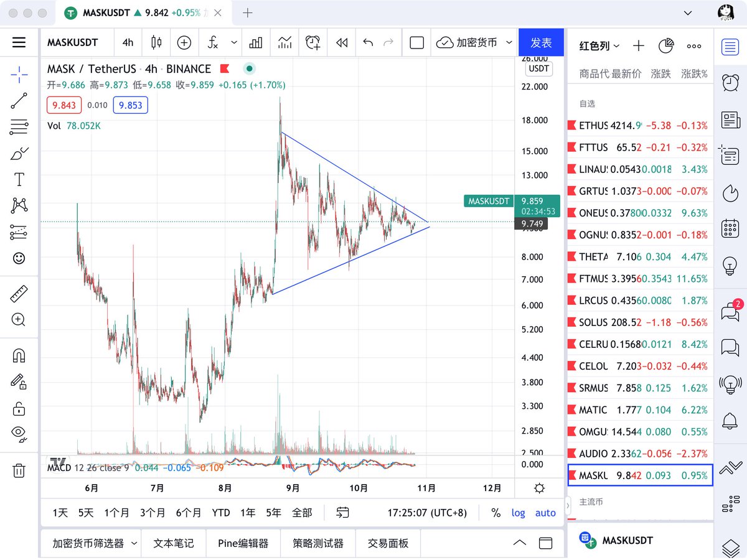747x560 pixels.
Task: Select the trend line drawing tool
Action: pos(19,101)
